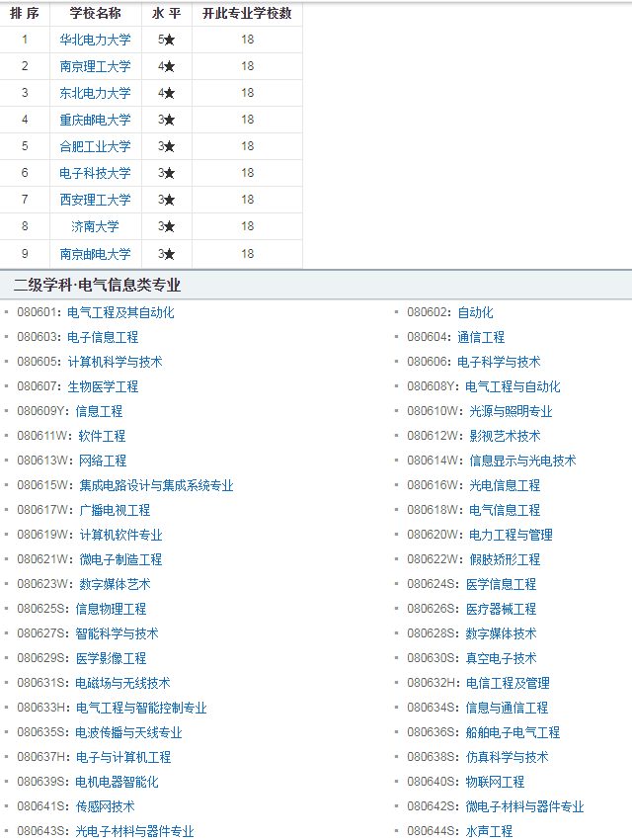Click the 5★ rating of 华北电力大学
The image size is (632, 840).
(167, 40)
